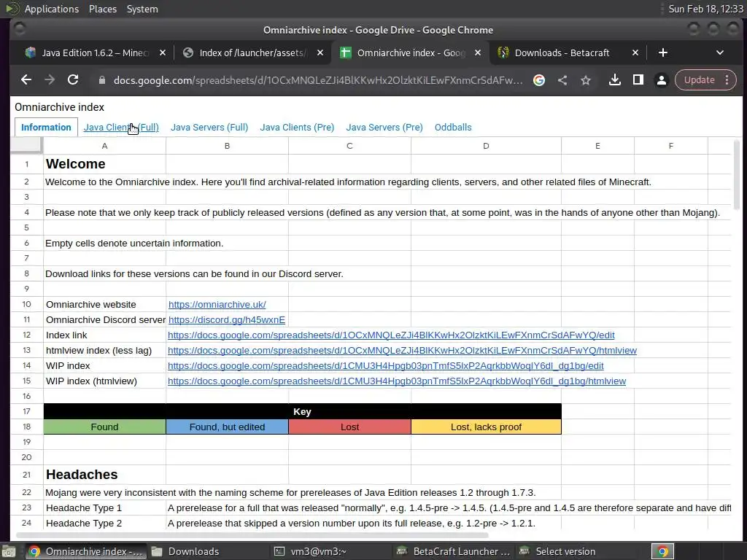
Task: Open the WIP index edit link
Action: pos(385,366)
